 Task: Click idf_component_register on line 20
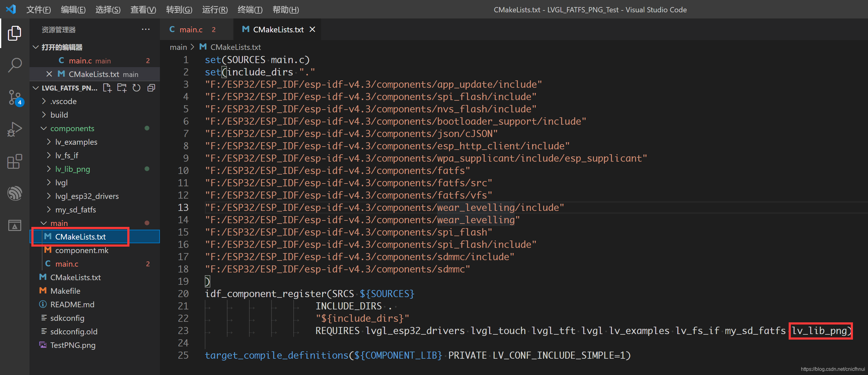click(266, 293)
